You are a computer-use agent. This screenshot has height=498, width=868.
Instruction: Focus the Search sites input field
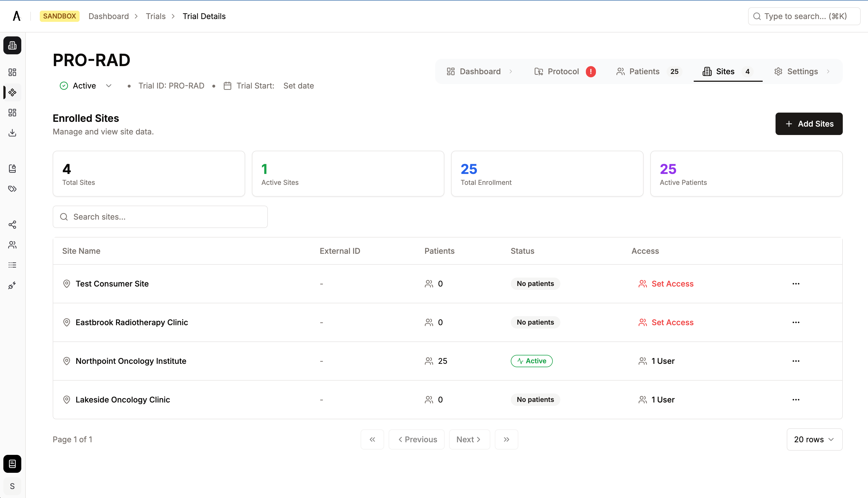pyautogui.click(x=160, y=217)
